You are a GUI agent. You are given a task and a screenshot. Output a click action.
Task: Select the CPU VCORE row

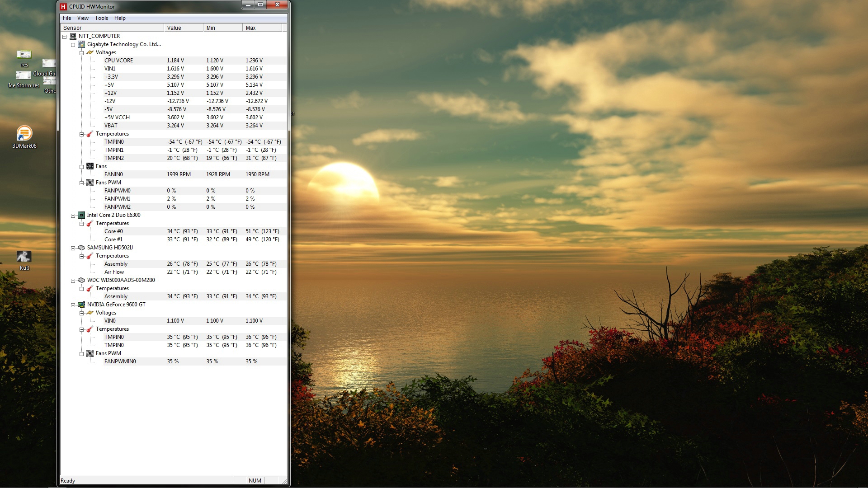click(118, 61)
